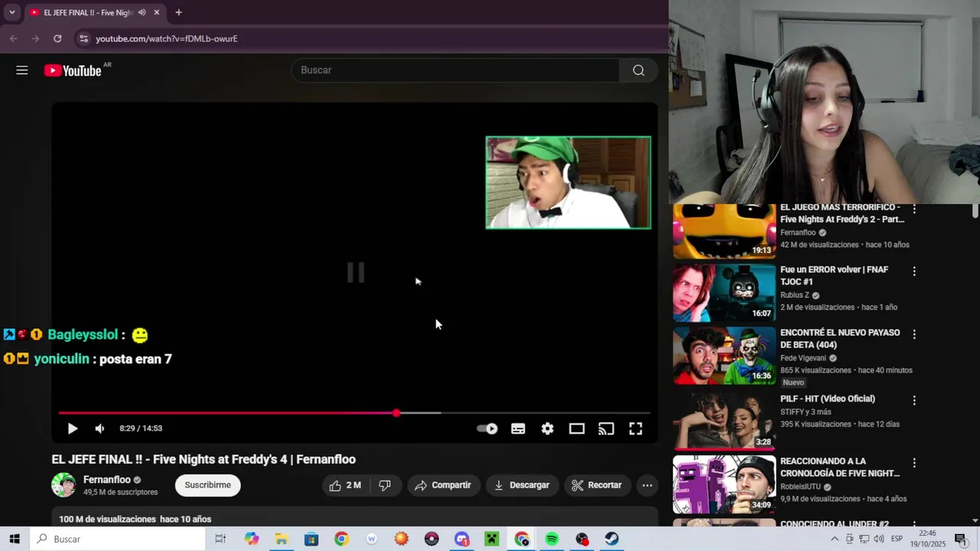This screenshot has height=551, width=980.
Task: Click the Fede Vigevani channel name
Action: coord(803,358)
